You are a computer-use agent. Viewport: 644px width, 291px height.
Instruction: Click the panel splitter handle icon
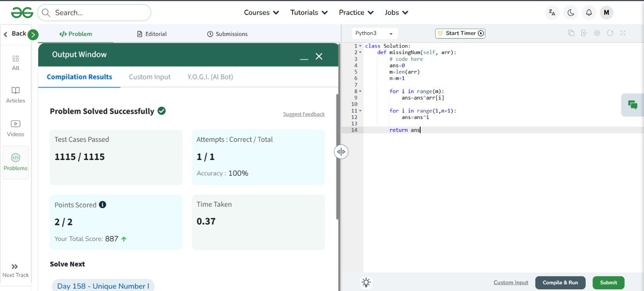pyautogui.click(x=341, y=152)
